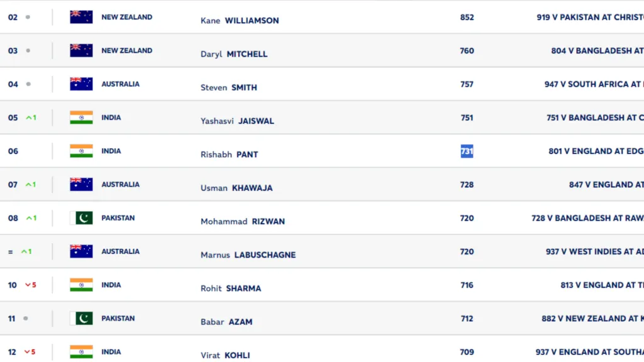Screen dimensions: 644x362
Task: Click 852 rating in Williamson row
Action: pyautogui.click(x=467, y=17)
